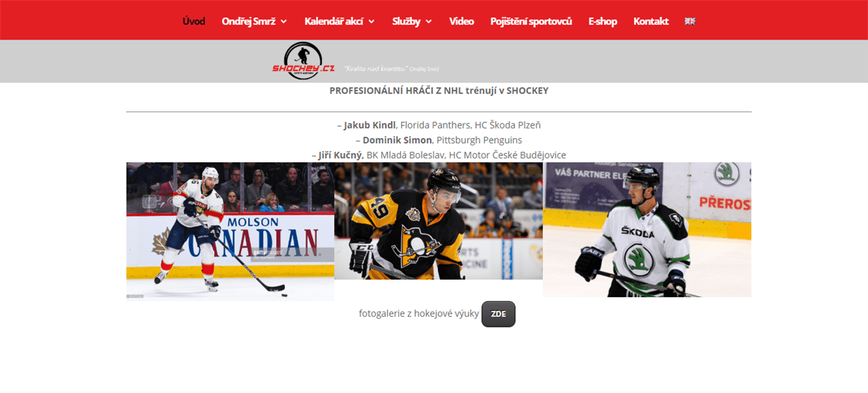
Task: Click the Jakub Kindl name text
Action: [370, 125]
